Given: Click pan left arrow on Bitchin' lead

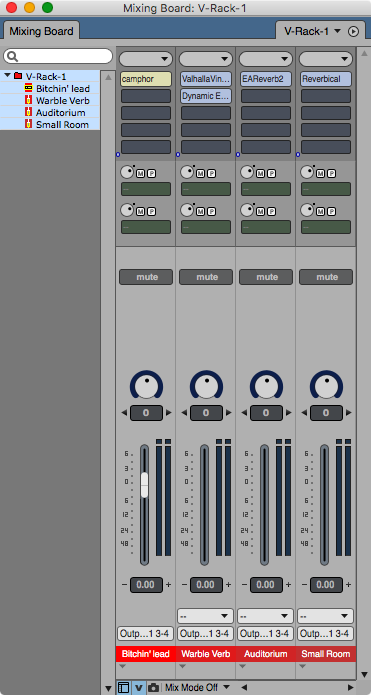Looking at the screenshot, I should point(124,413).
